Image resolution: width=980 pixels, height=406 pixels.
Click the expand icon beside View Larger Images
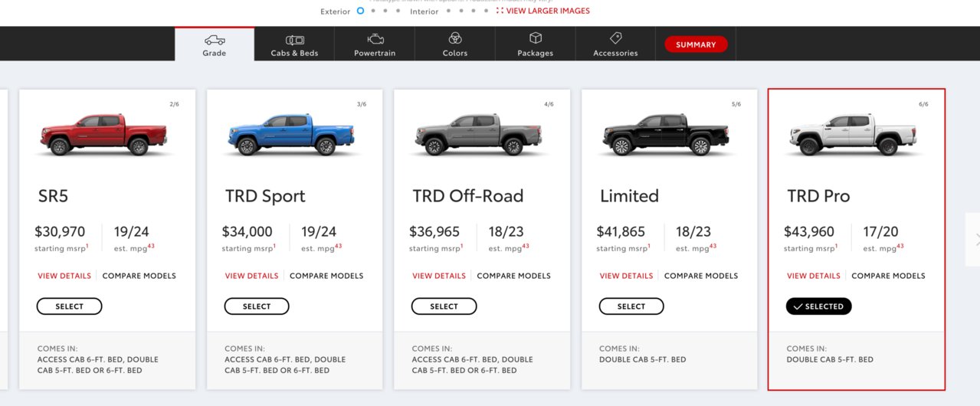500,11
